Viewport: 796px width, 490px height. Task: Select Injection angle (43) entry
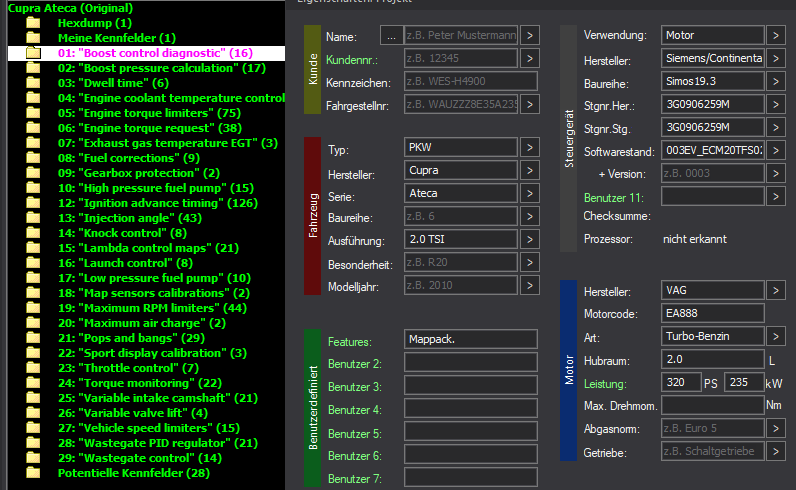[x=130, y=218]
